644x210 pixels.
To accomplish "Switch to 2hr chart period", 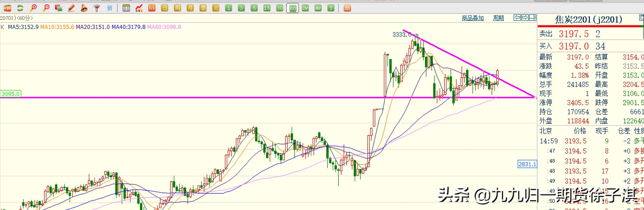I will point(305,8).
